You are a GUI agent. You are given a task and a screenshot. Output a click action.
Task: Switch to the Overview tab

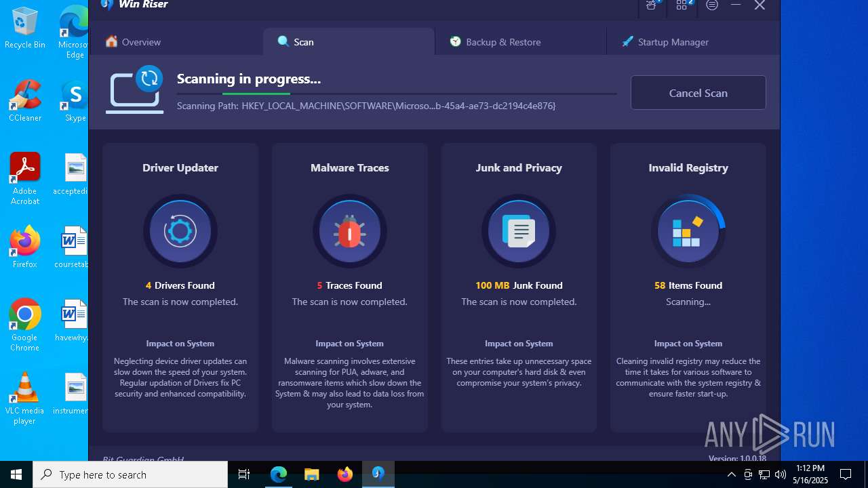[x=134, y=42]
